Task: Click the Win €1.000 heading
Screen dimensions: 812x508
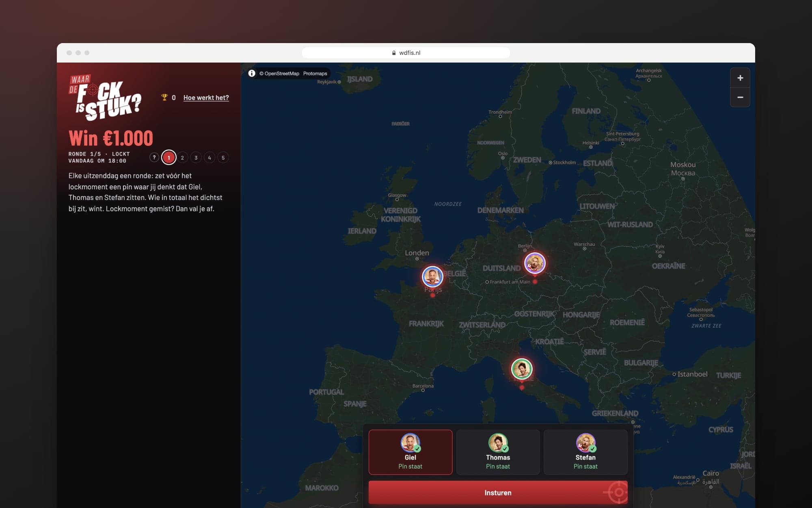Action: (x=111, y=138)
